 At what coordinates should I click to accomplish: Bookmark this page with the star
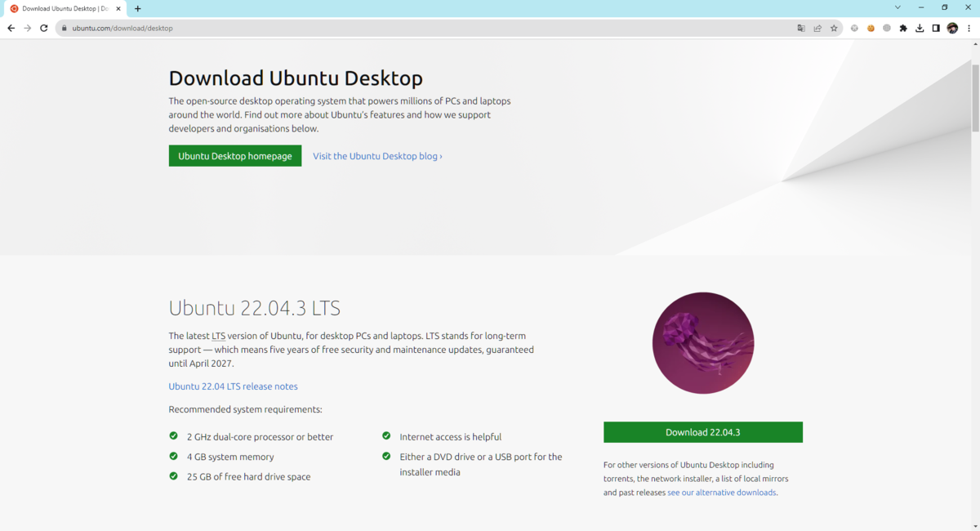click(x=834, y=28)
